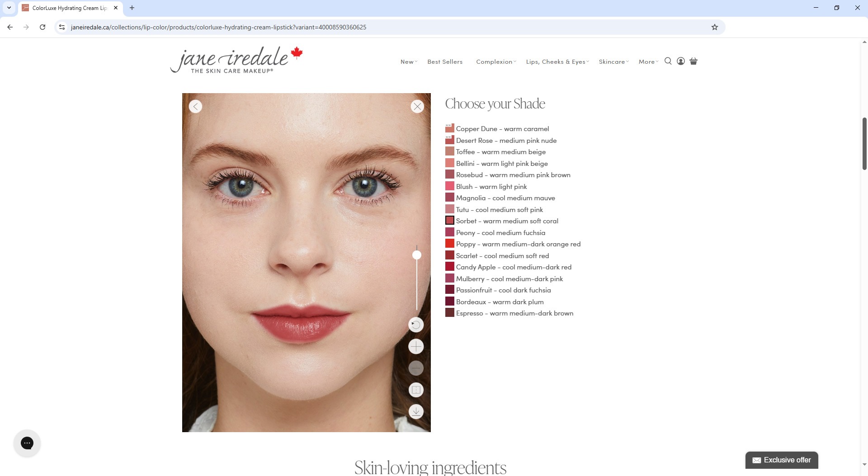Select the Poppy shade swatch
Image resolution: width=868 pixels, height=476 pixels.
(x=450, y=244)
